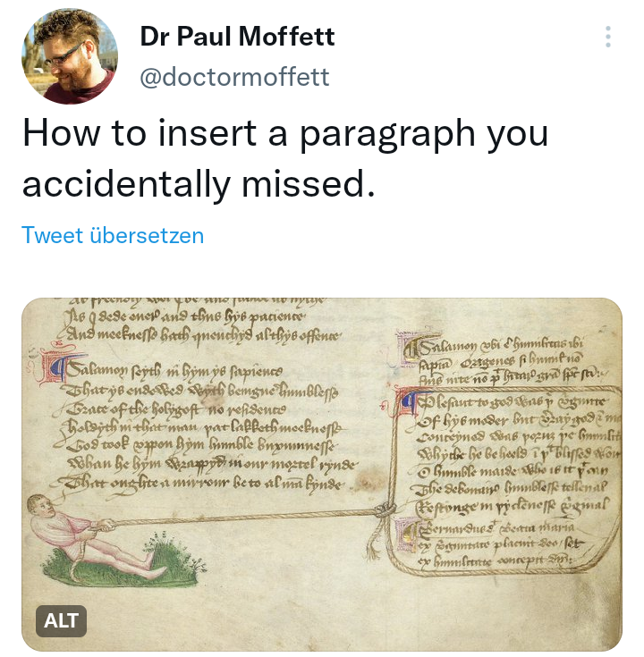Screen dimensions: 644x657
Task: Click the ALT badge on the image
Action: (x=61, y=620)
